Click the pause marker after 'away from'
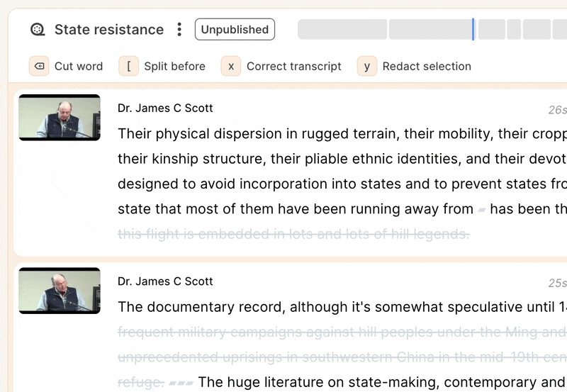Viewport: 567px width, 392px height. coord(482,210)
